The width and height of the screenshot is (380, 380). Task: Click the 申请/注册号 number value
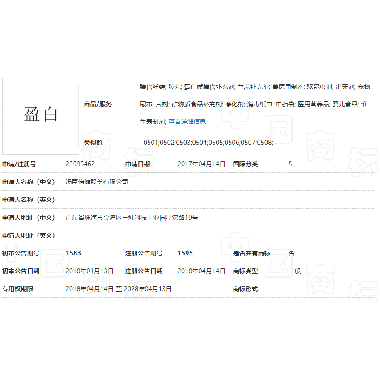[80, 164]
